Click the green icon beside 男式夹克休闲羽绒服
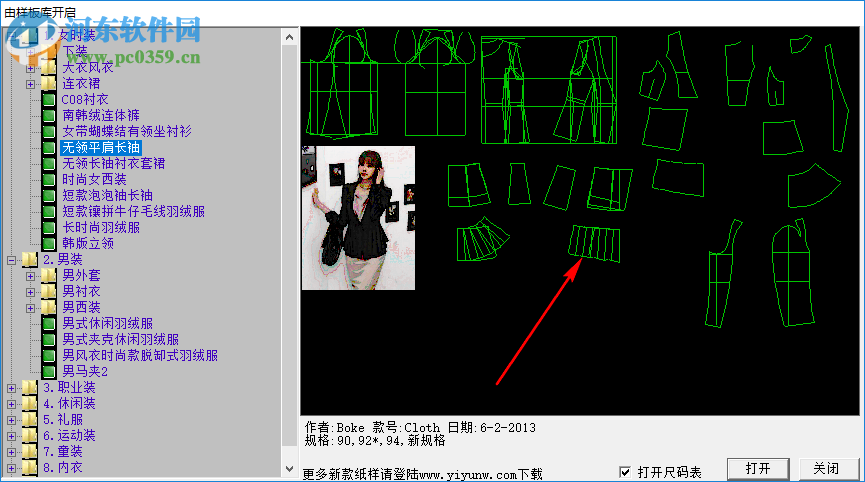Screen dimensions: 865x482 [49, 340]
